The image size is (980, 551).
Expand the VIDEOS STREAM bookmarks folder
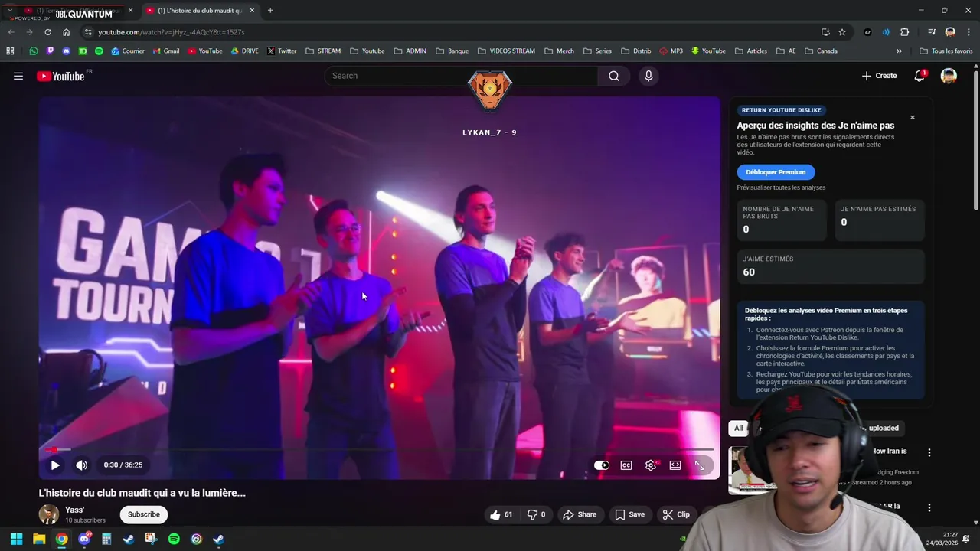coord(506,51)
